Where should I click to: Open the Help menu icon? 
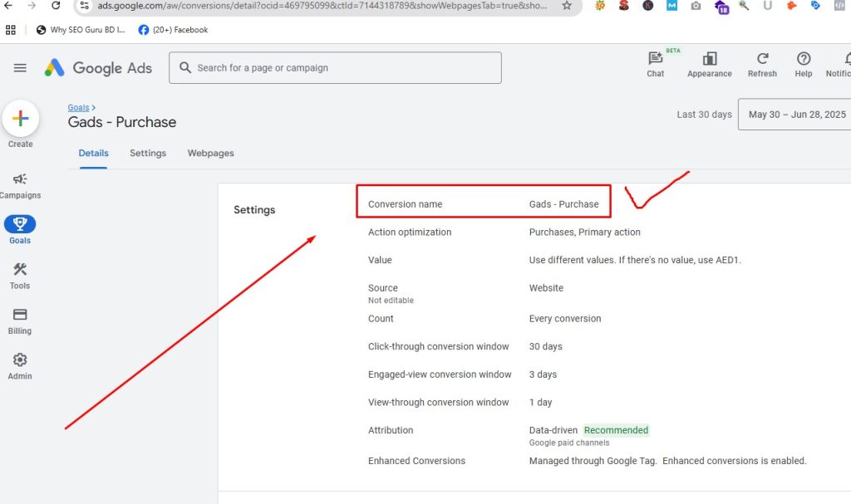804,59
